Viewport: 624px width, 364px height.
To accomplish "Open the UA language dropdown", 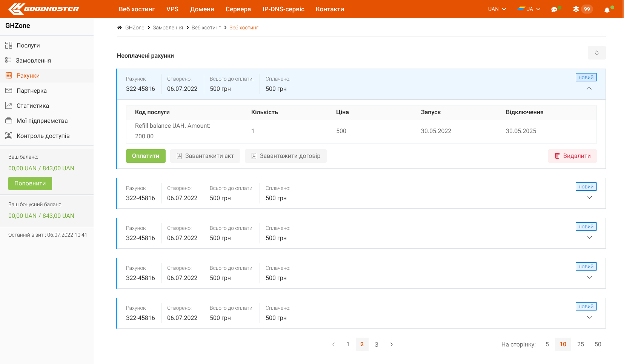I will tap(529, 9).
